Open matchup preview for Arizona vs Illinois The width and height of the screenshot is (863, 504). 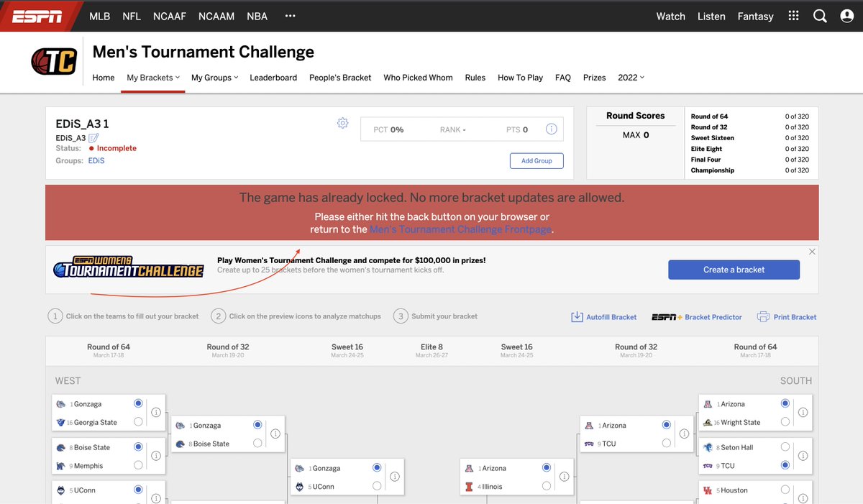click(x=564, y=477)
